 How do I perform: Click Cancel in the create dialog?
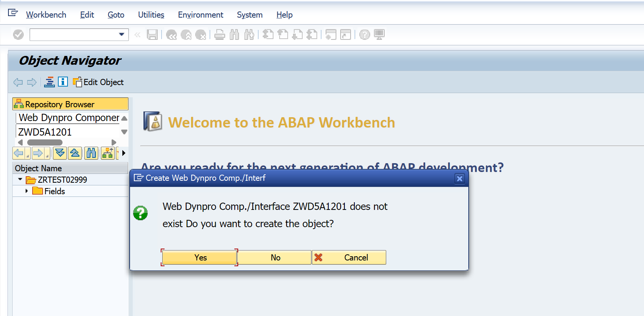(x=349, y=257)
